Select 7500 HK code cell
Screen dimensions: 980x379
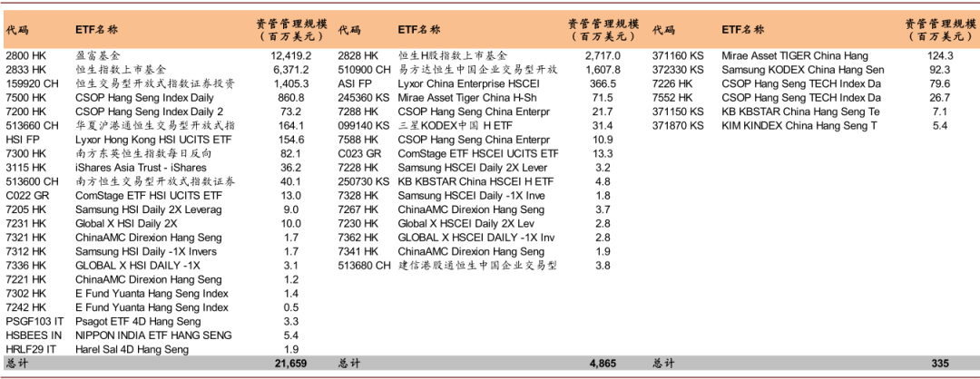click(25, 97)
